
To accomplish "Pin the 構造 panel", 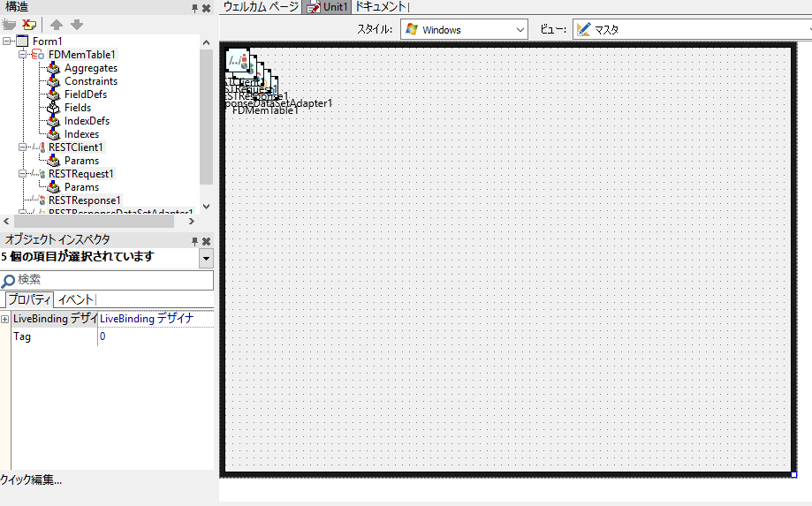I will [x=194, y=8].
